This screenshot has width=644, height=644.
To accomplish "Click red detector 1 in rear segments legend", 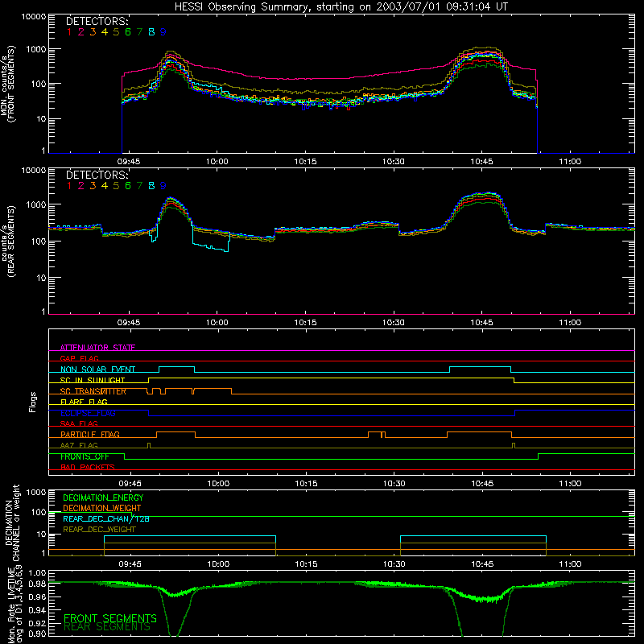I will pos(69,186).
